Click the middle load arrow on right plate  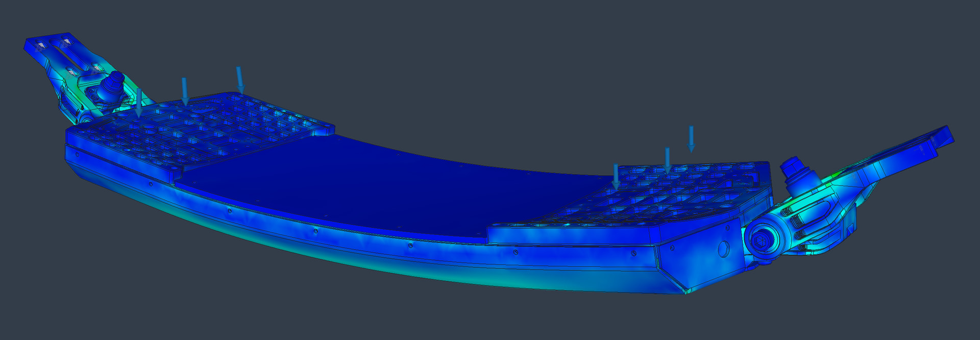(x=667, y=160)
